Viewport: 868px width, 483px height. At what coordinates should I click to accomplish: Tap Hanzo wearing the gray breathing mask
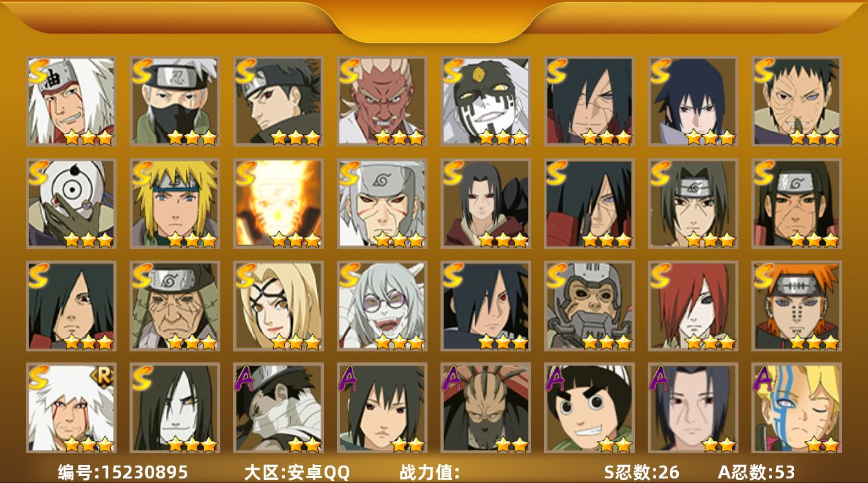tap(589, 306)
